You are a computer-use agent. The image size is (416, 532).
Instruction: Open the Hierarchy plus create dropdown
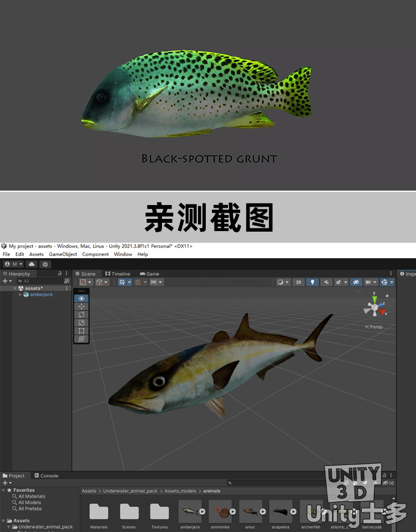(x=6, y=282)
